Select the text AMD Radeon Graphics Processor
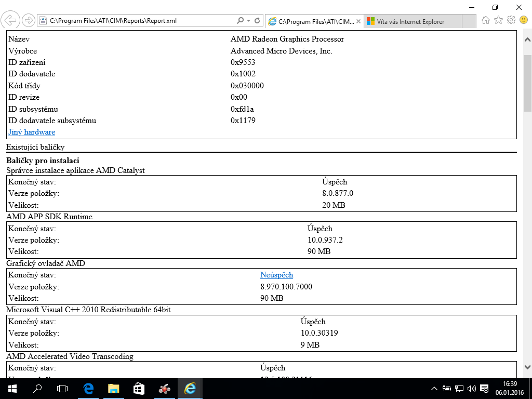 (287, 39)
